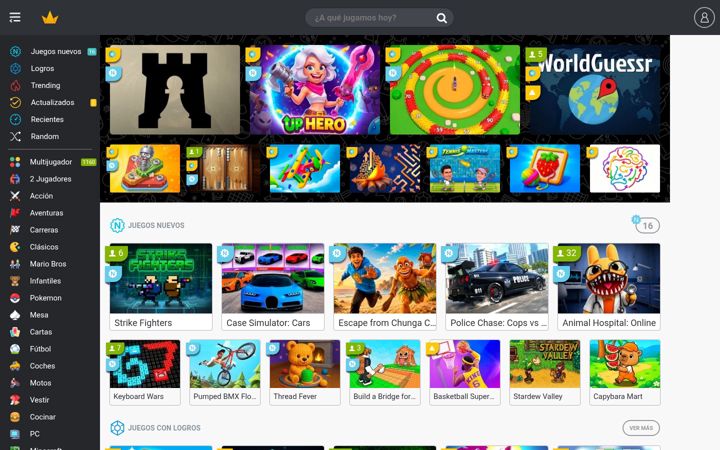Focus the '¿A qué jugamos hoy?' search field
This screenshot has height=450, width=720.
[x=379, y=17]
